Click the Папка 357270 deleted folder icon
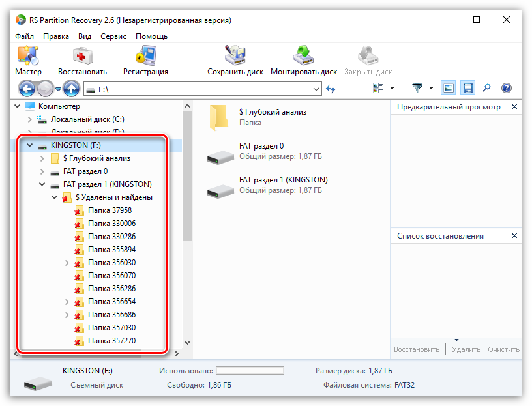Viewport: 532px width, 406px height. (x=79, y=341)
